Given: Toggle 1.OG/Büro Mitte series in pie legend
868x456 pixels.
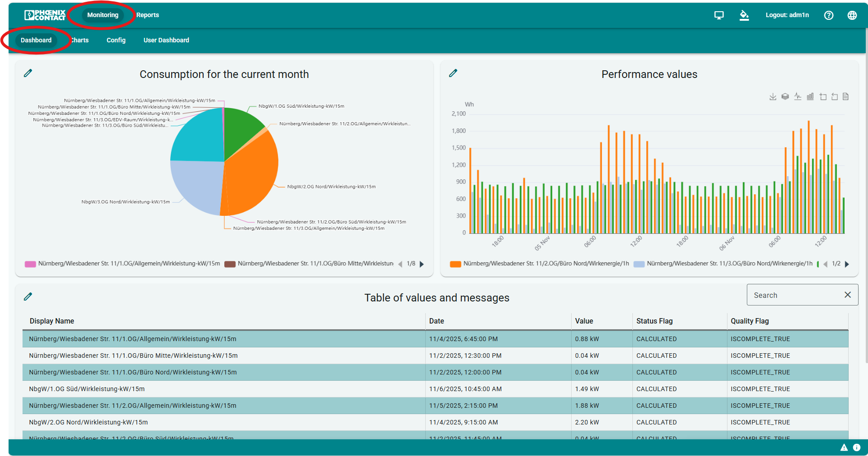Looking at the screenshot, I should (x=309, y=264).
